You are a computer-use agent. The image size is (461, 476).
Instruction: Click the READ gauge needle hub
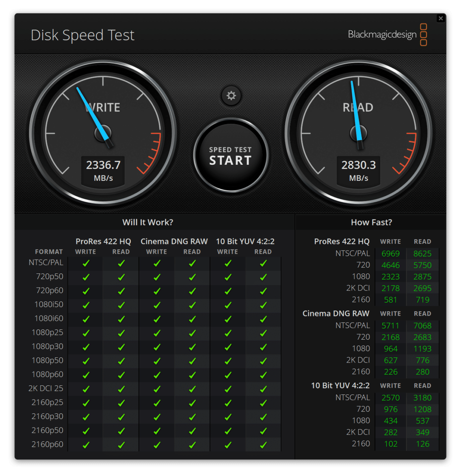359,133
